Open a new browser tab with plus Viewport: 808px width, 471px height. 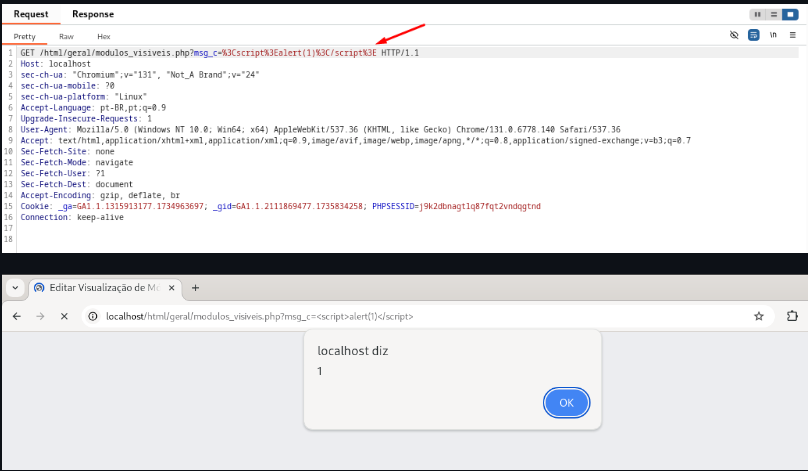[x=195, y=288]
